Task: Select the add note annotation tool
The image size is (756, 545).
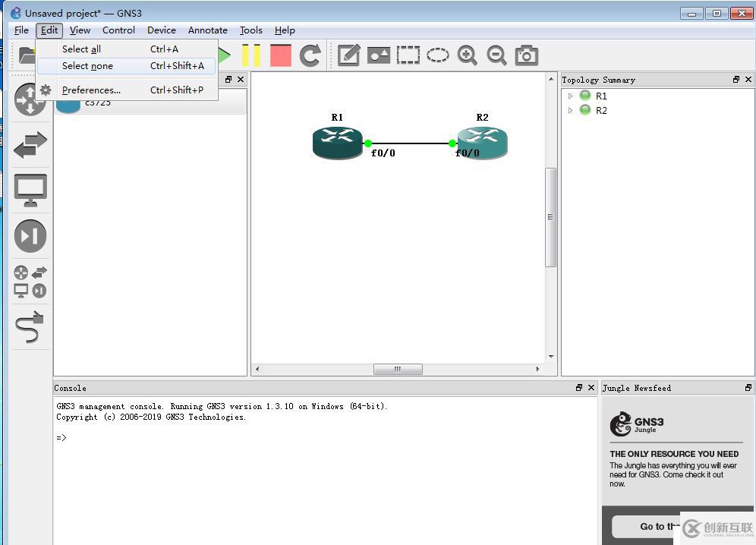Action: click(x=348, y=55)
